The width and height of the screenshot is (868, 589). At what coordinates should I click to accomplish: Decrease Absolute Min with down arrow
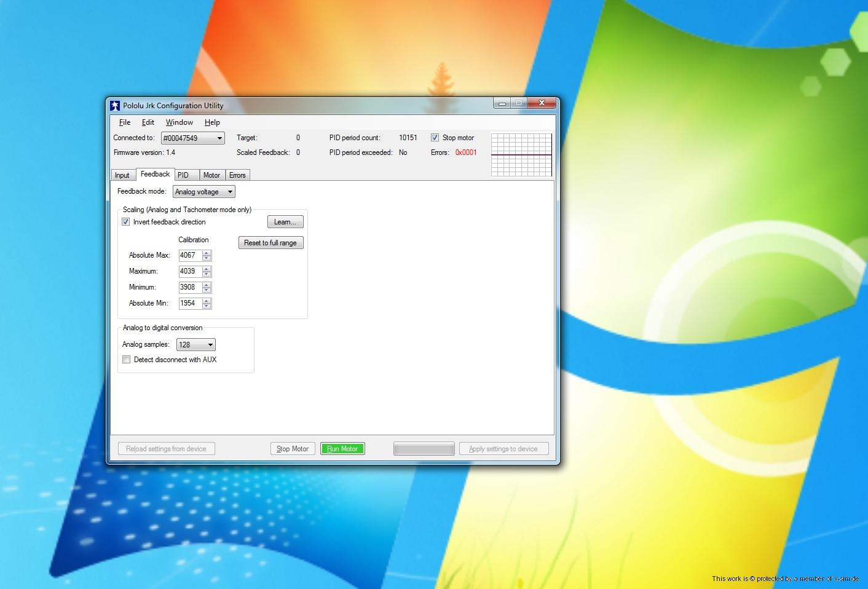click(x=207, y=306)
